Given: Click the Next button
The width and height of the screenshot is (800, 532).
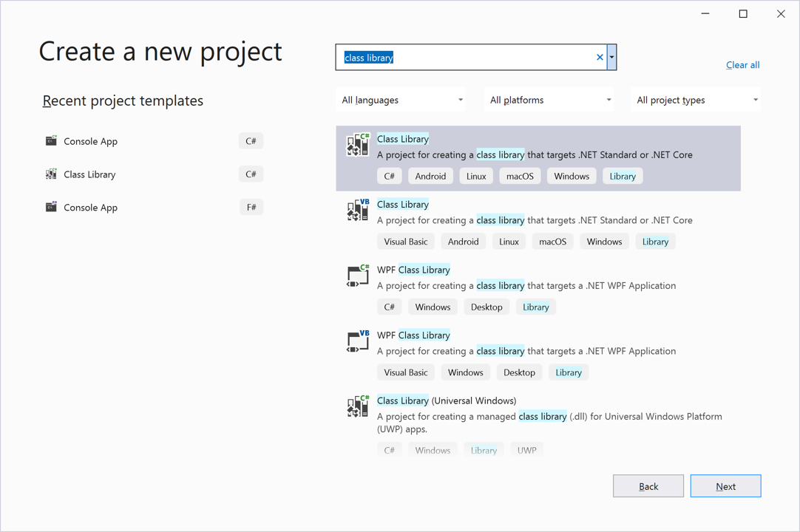Looking at the screenshot, I should 725,486.
